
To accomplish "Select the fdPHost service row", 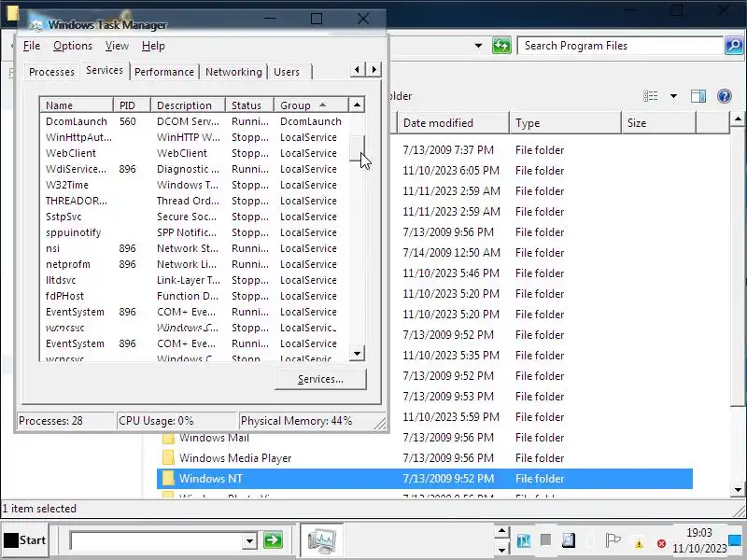I will [x=194, y=296].
